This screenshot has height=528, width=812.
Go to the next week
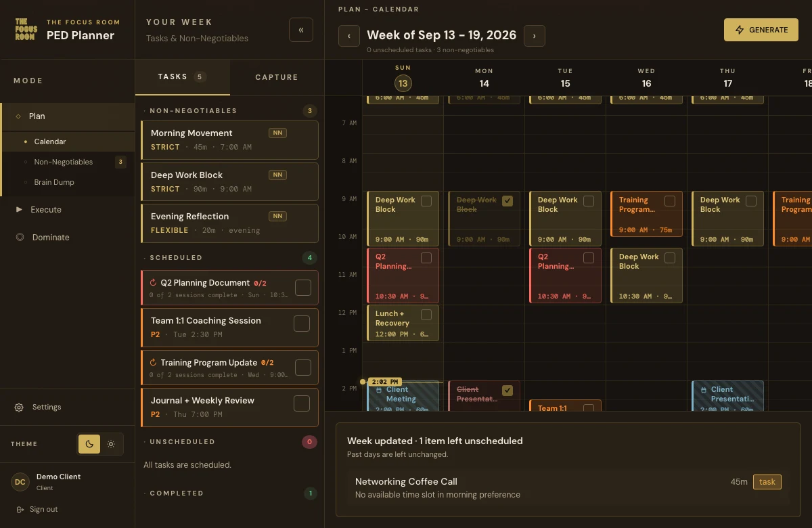tap(535, 36)
